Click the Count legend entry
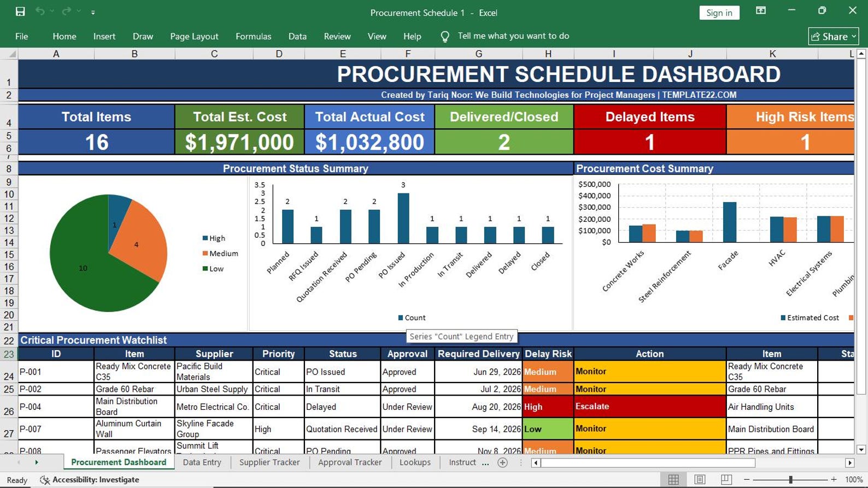This screenshot has width=868, height=488. coord(412,318)
